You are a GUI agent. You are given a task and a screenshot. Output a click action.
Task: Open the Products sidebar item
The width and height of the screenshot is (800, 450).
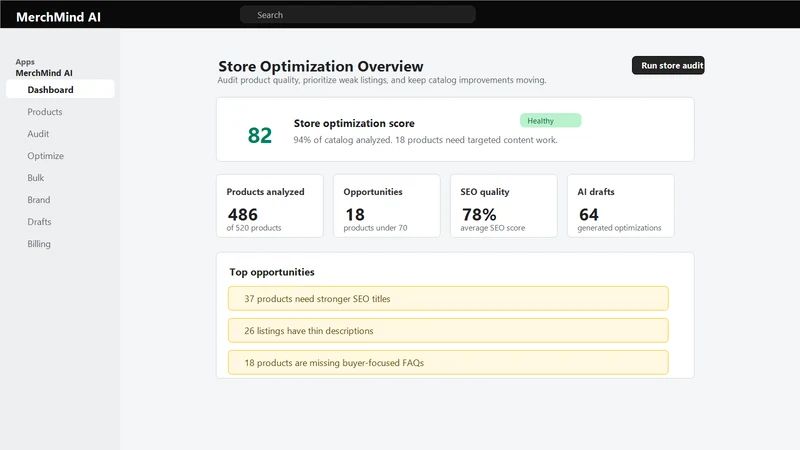pyautogui.click(x=45, y=112)
